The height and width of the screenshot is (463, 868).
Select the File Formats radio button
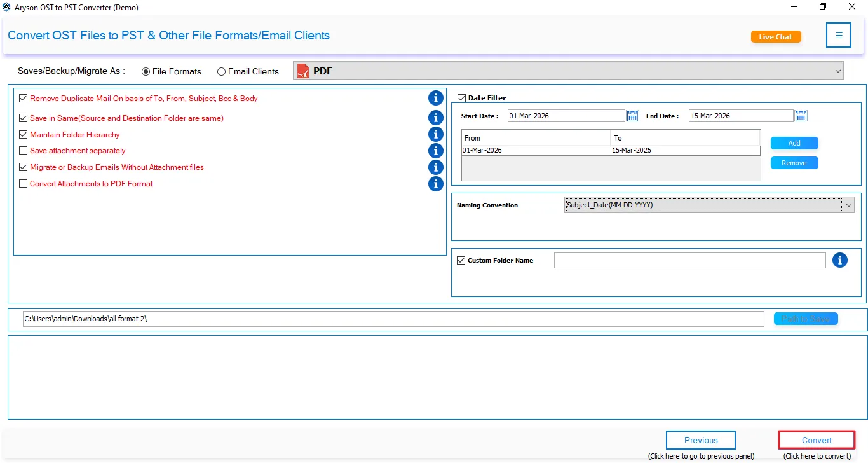(147, 71)
